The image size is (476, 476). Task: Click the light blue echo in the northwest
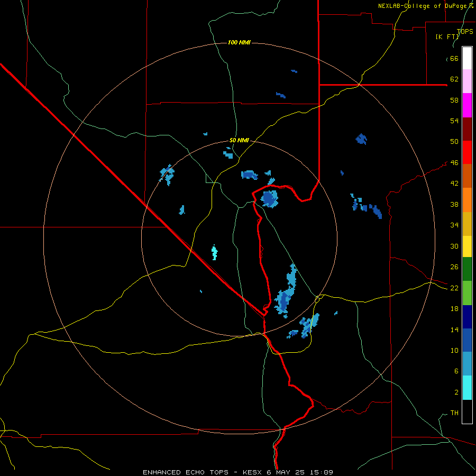pyautogui.click(x=167, y=175)
